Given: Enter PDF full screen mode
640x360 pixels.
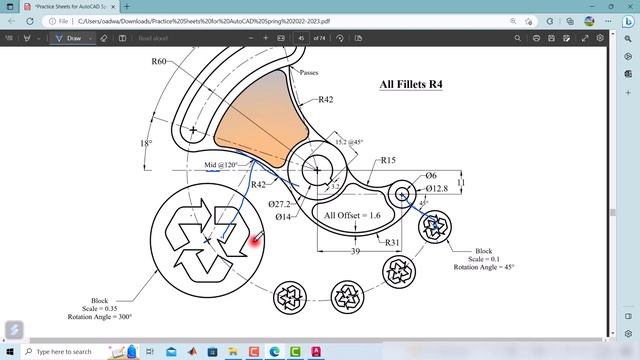Looking at the screenshot, I should (x=585, y=38).
